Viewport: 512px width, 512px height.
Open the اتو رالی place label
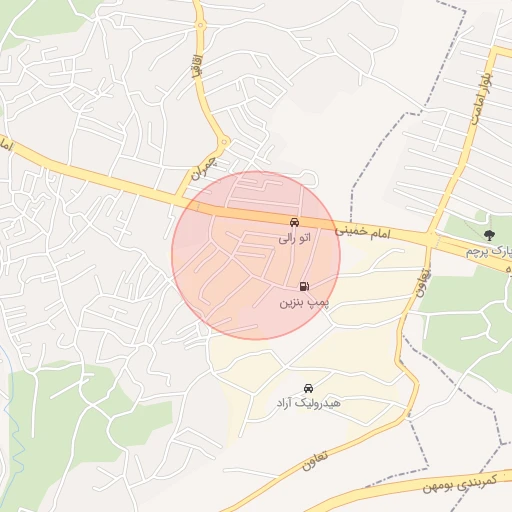click(294, 238)
